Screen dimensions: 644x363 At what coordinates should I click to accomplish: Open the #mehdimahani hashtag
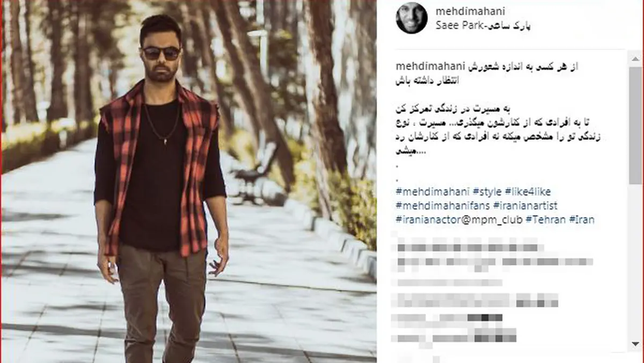tap(431, 192)
